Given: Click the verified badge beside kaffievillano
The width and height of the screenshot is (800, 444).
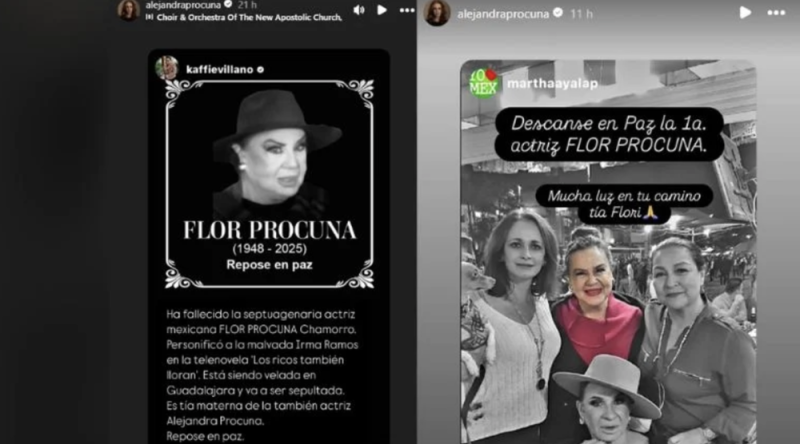Looking at the screenshot, I should click(260, 70).
